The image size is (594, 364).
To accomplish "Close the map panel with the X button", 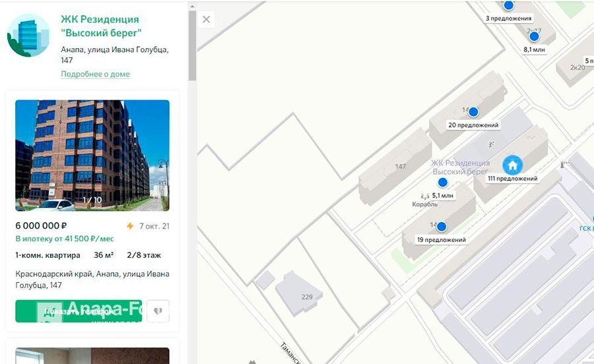I will 206,19.
